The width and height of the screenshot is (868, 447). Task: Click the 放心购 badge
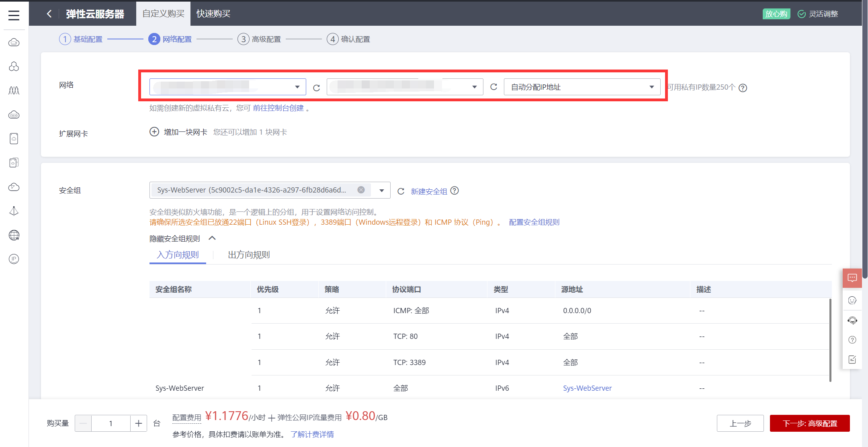(776, 14)
